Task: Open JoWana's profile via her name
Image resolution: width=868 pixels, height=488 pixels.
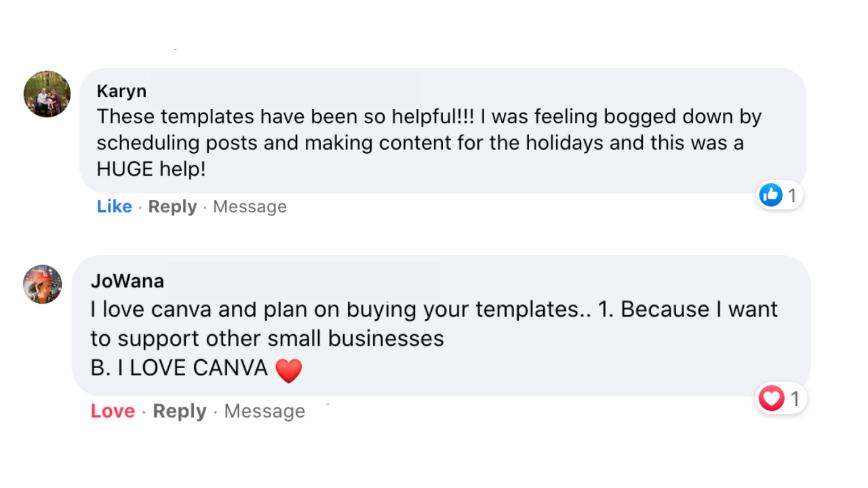Action: pos(127,281)
